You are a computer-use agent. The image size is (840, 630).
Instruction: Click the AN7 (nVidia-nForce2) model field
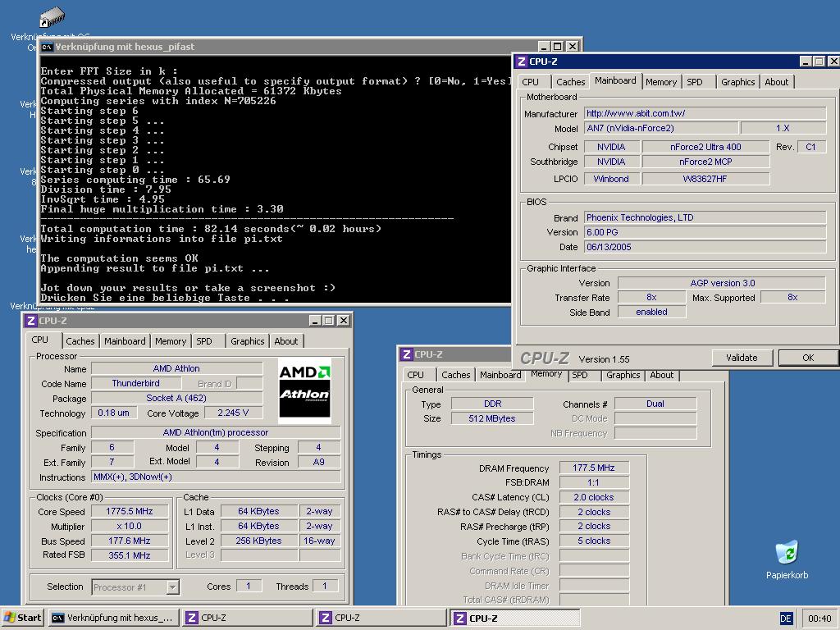(661, 128)
